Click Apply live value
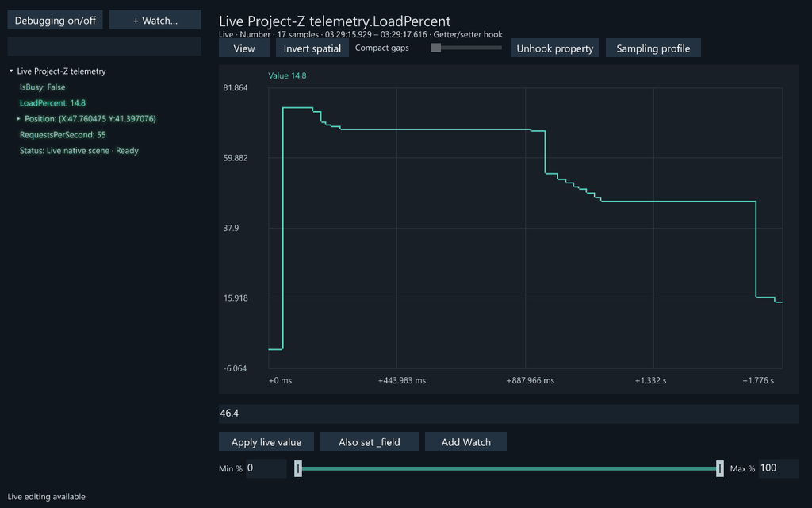 (x=266, y=441)
